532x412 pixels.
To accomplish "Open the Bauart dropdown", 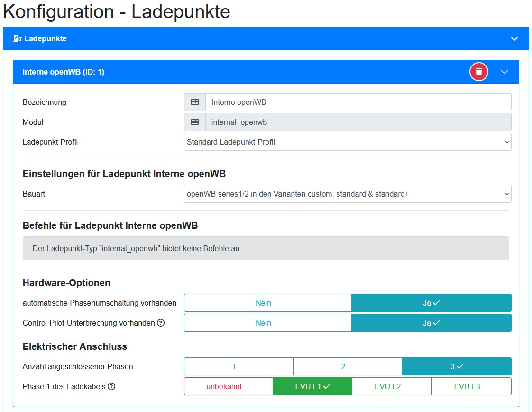I will (347, 194).
